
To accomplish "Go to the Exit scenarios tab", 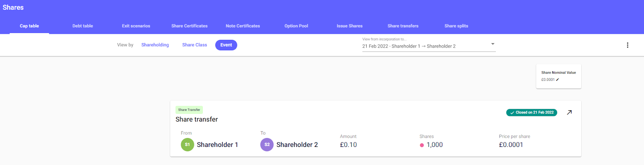I will point(136,26).
